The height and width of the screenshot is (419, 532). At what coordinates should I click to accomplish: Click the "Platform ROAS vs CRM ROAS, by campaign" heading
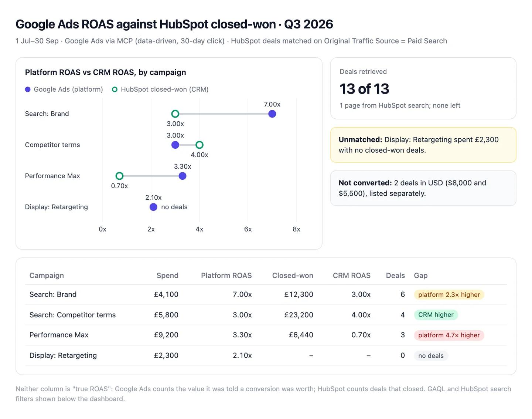106,72
